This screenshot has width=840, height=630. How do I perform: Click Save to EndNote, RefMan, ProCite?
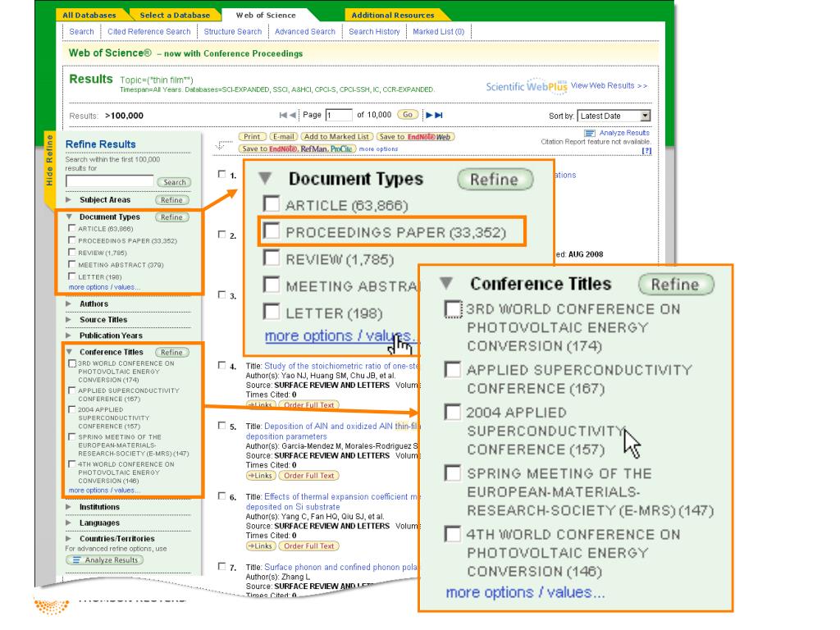(x=297, y=148)
